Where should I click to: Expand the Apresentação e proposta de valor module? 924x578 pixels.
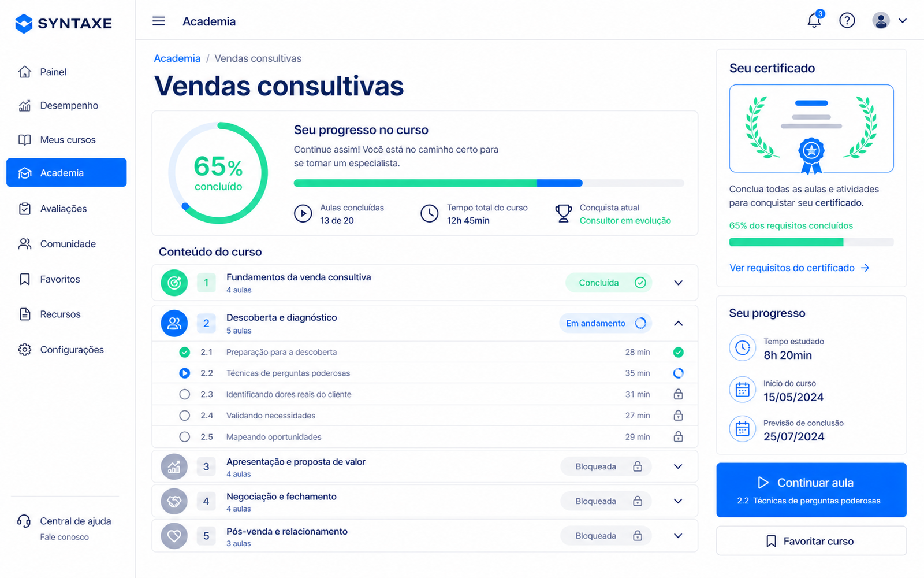(x=679, y=466)
